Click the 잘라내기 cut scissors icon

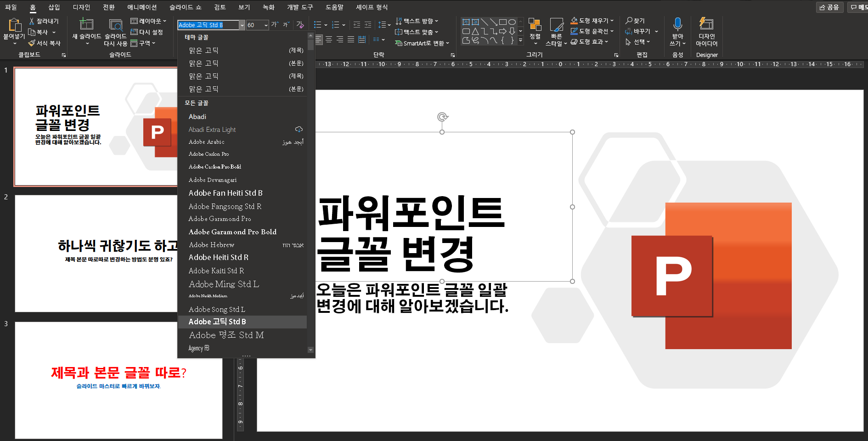click(32, 21)
